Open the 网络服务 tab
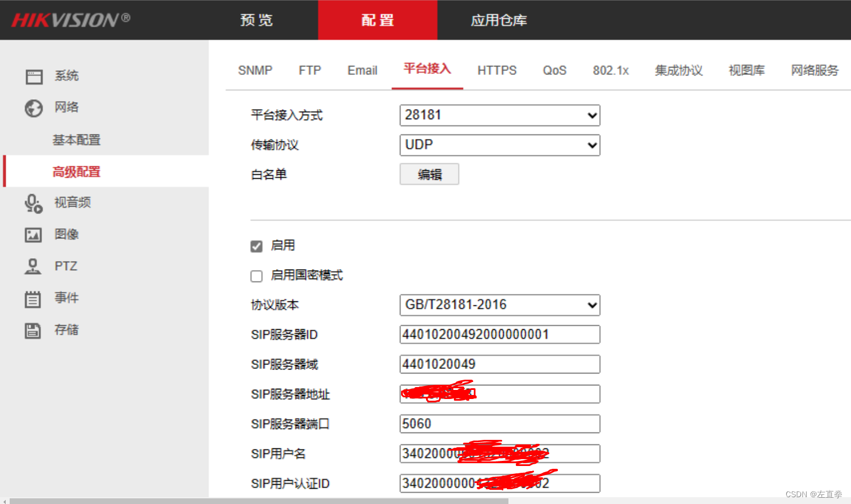This screenshot has height=504, width=851. click(815, 70)
